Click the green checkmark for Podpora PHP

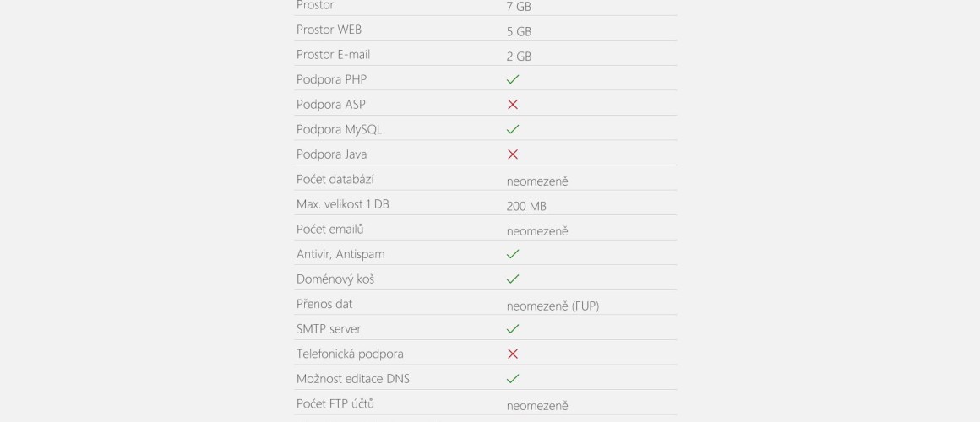[x=513, y=79]
